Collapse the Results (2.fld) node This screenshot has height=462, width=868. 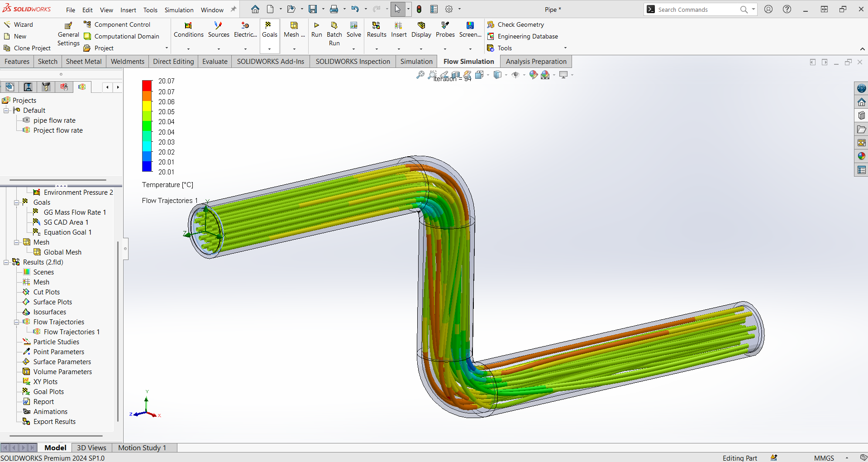pyautogui.click(x=6, y=262)
